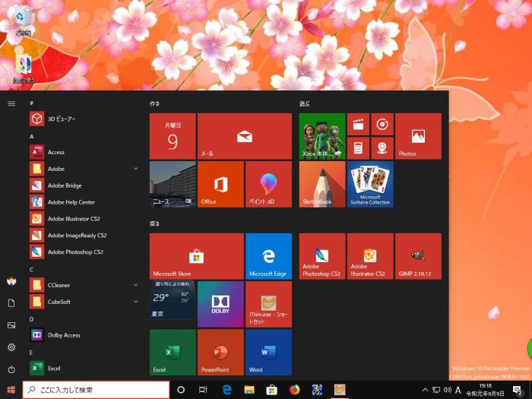Expand the CCleaner folder chevron
This screenshot has width=532, height=399.
(135, 285)
